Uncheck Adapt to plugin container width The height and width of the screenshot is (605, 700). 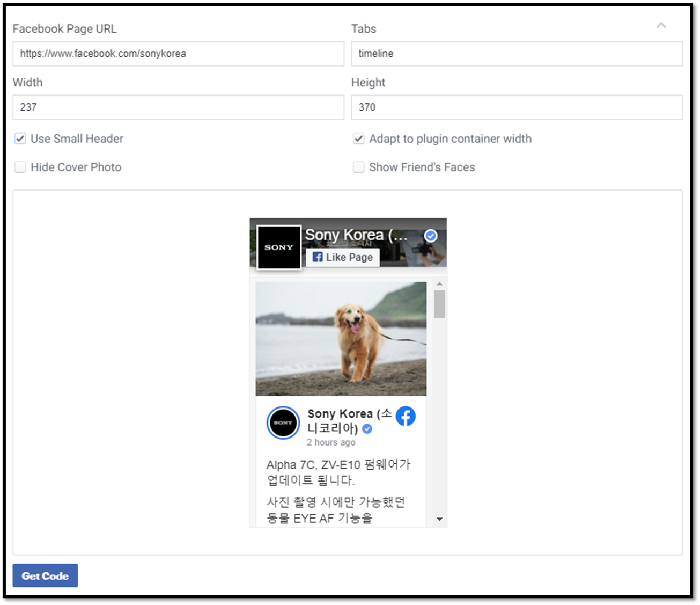coord(358,139)
